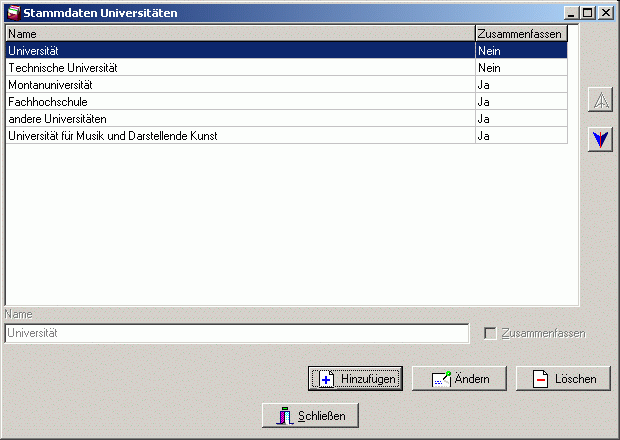Click the app icon in title bar

(14, 13)
